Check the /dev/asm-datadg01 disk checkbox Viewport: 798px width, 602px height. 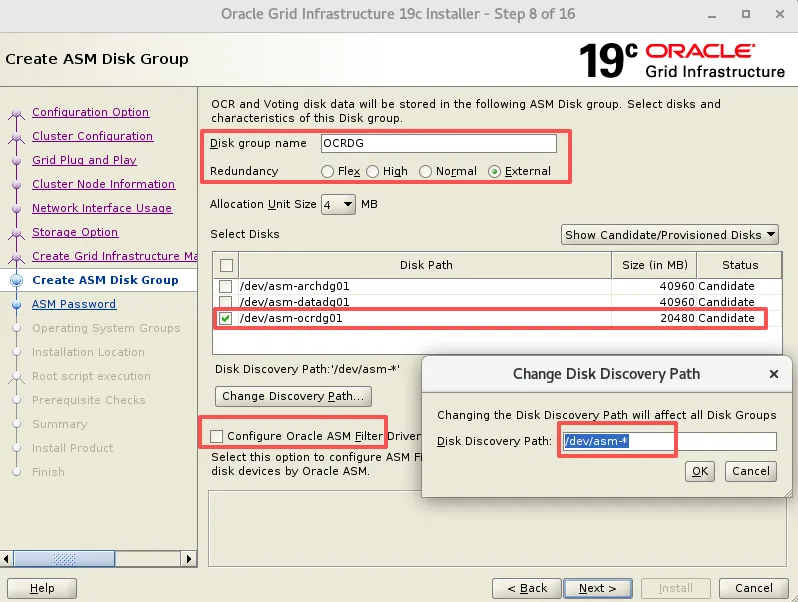coord(225,302)
